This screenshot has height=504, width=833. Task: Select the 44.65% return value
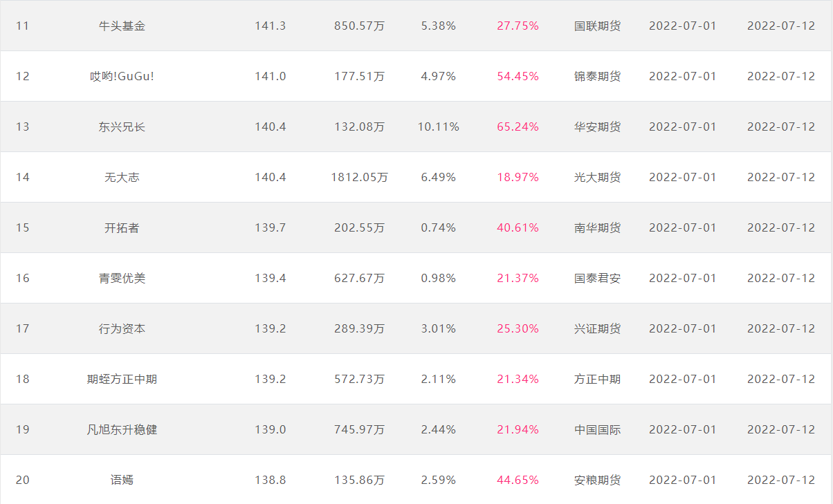(x=518, y=480)
